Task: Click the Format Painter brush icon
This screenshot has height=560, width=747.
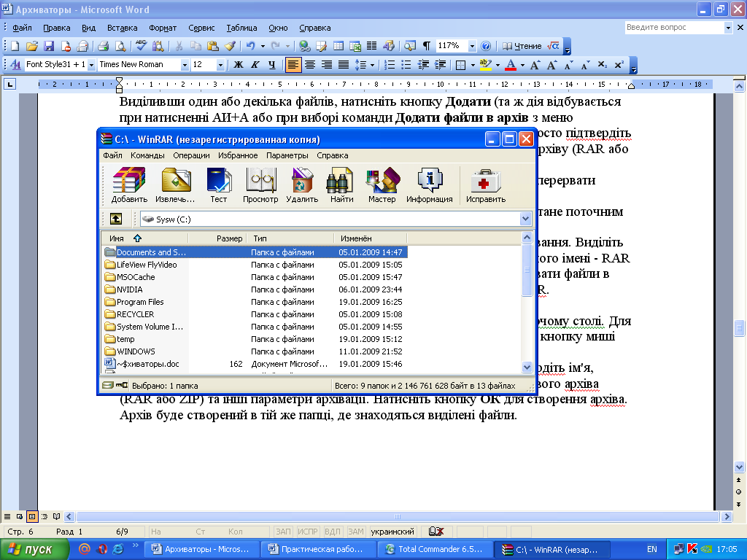Action: (x=230, y=46)
